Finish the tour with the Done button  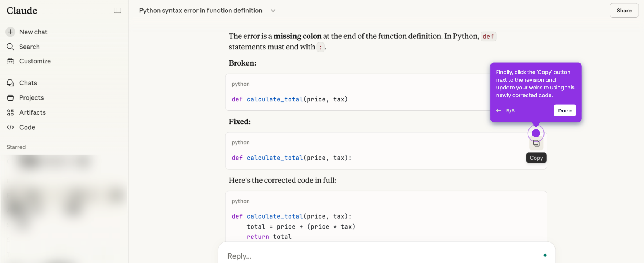point(565,111)
